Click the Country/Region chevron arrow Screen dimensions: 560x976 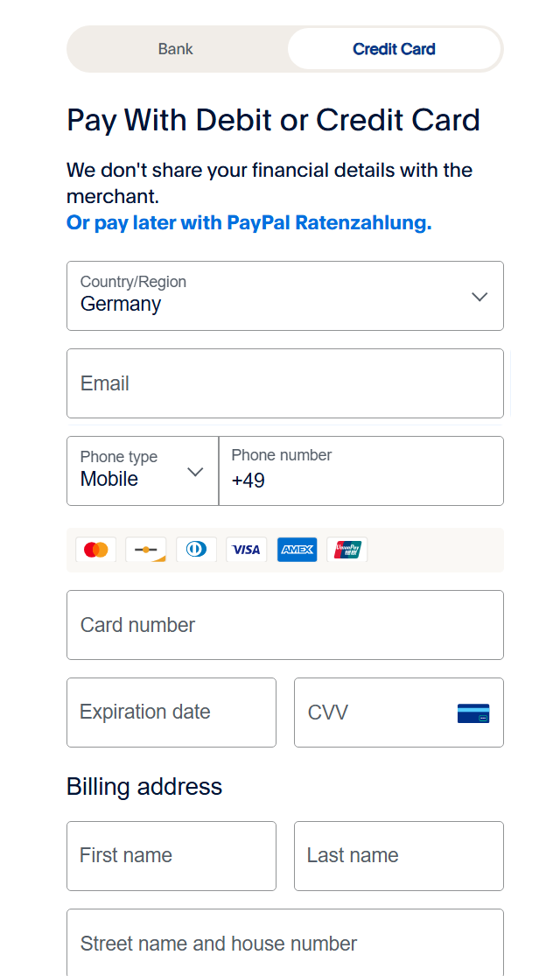pyautogui.click(x=479, y=297)
